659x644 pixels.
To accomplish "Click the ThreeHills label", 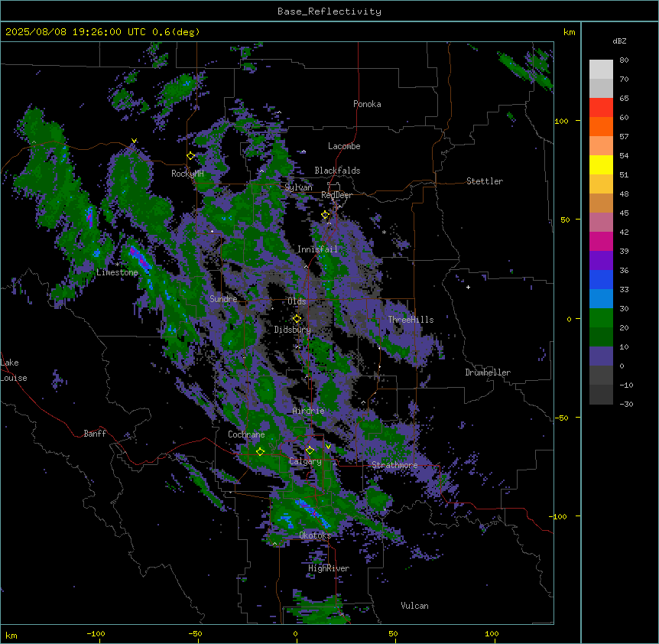I will click(x=411, y=320).
